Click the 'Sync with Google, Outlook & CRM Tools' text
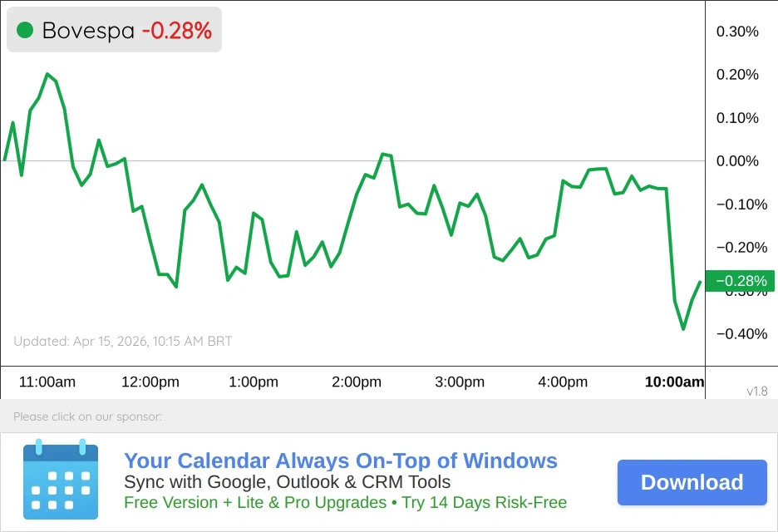Image resolution: width=778 pixels, height=532 pixels. pos(287,482)
